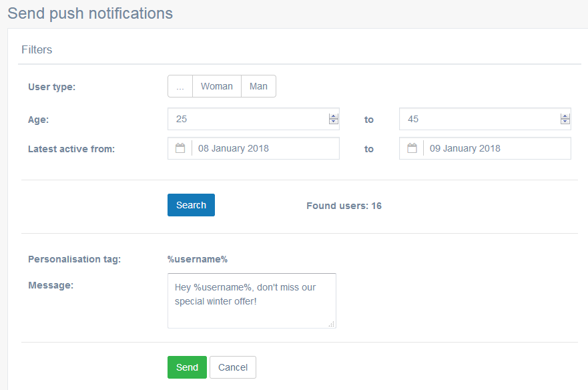This screenshot has width=588, height=390.
Task: Click the down arrow on the minimum age spinner
Action: [x=333, y=122]
